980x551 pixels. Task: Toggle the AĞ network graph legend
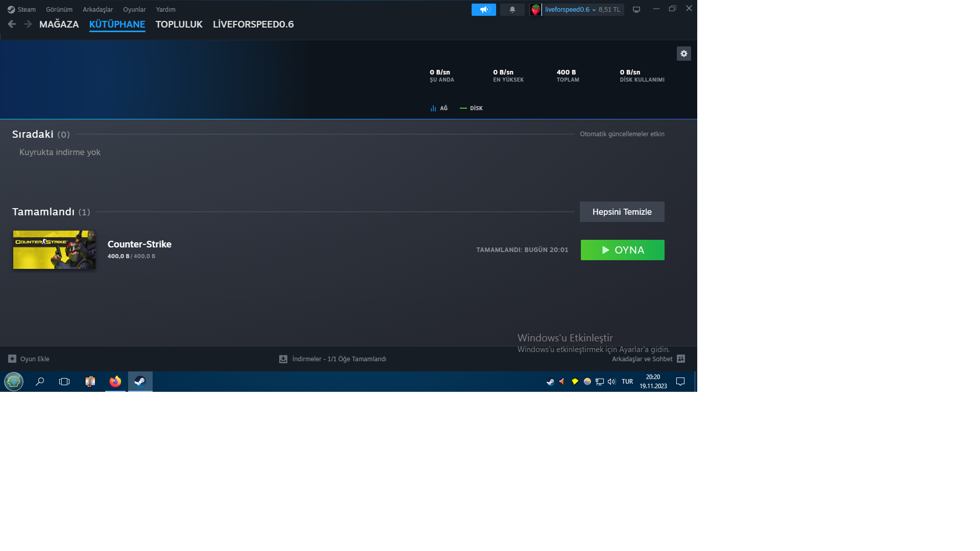[438, 108]
